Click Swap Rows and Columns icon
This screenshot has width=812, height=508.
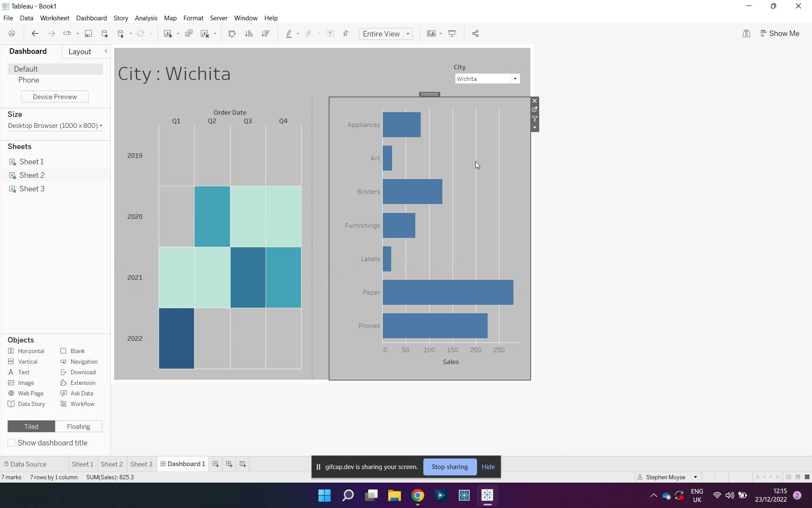point(232,33)
